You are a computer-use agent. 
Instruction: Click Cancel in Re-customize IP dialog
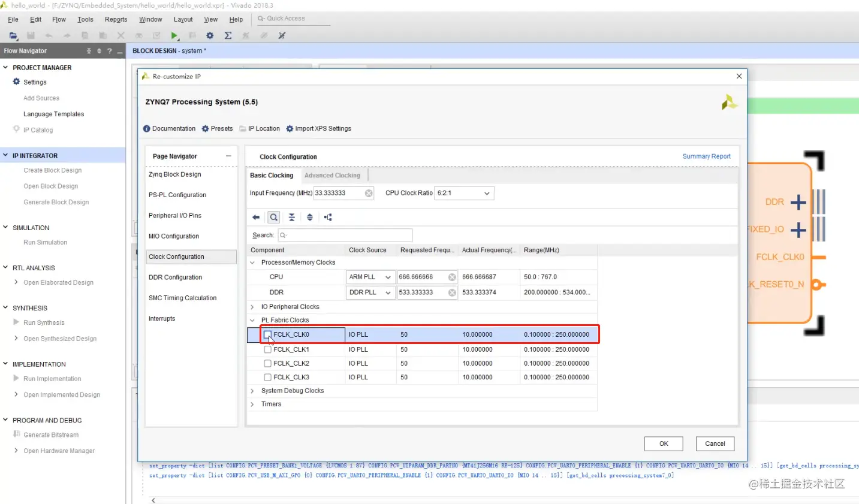click(715, 444)
